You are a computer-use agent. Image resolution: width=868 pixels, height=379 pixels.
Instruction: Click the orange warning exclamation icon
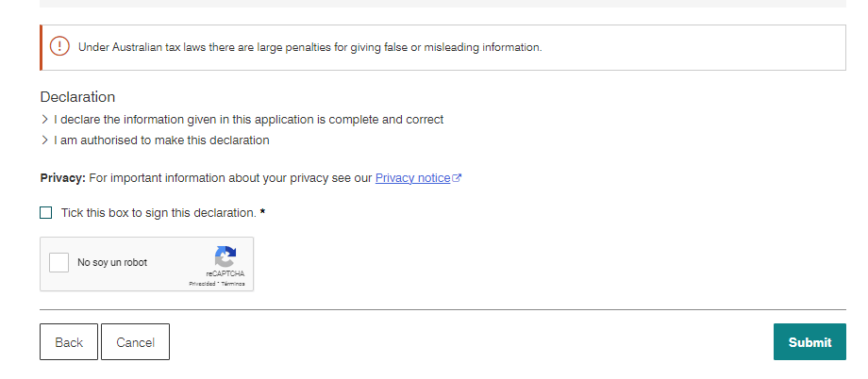59,46
